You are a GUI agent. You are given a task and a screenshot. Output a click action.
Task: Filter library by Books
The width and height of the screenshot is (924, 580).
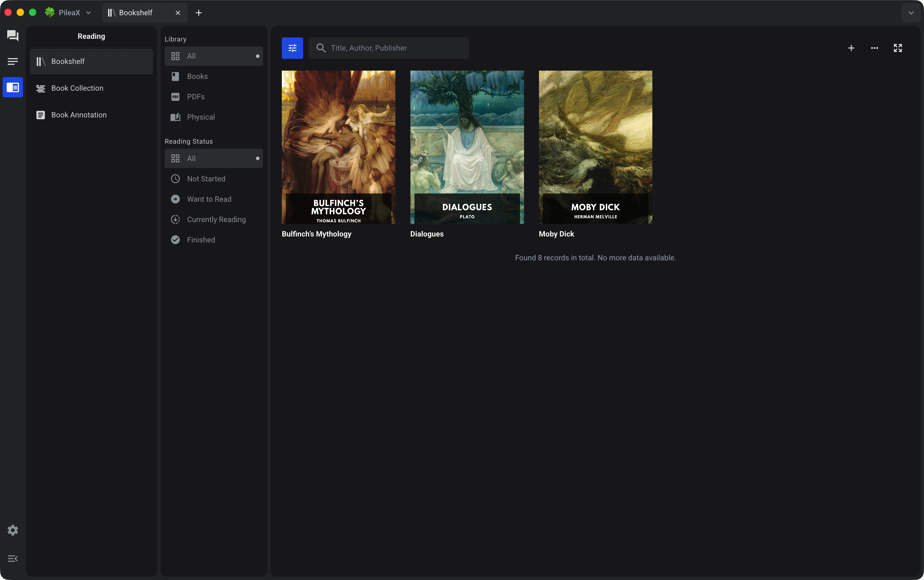(214, 76)
